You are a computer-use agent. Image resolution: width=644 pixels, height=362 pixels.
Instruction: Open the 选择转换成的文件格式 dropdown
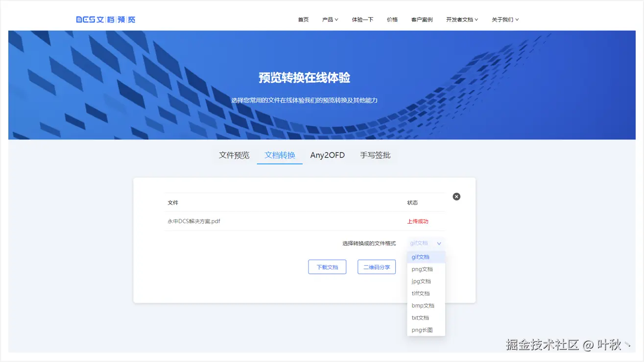tap(425, 243)
